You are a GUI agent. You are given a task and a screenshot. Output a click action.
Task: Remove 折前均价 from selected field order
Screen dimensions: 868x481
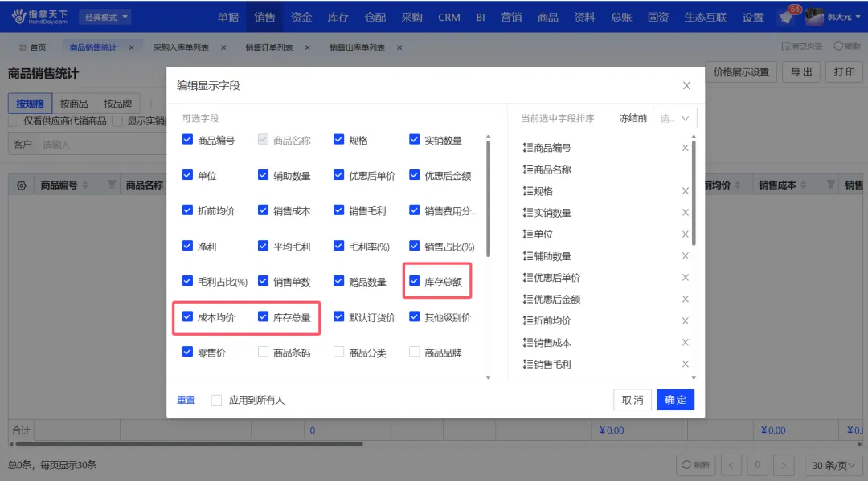pyautogui.click(x=686, y=320)
